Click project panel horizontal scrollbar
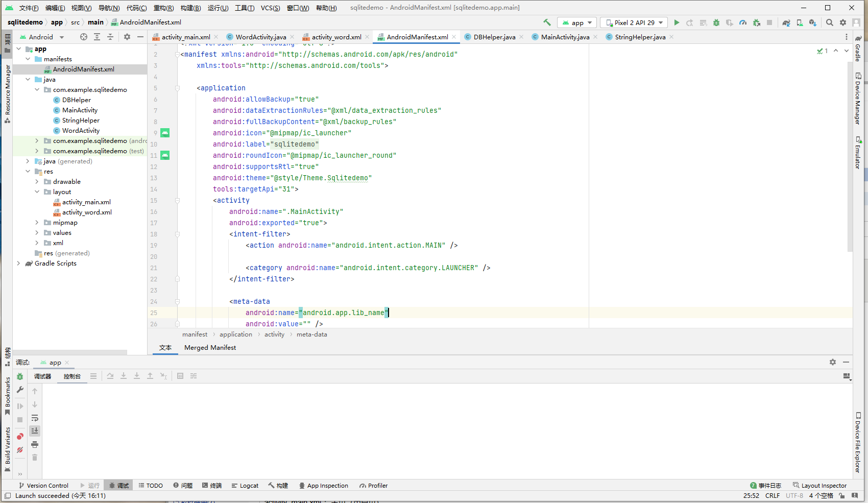 click(x=70, y=352)
